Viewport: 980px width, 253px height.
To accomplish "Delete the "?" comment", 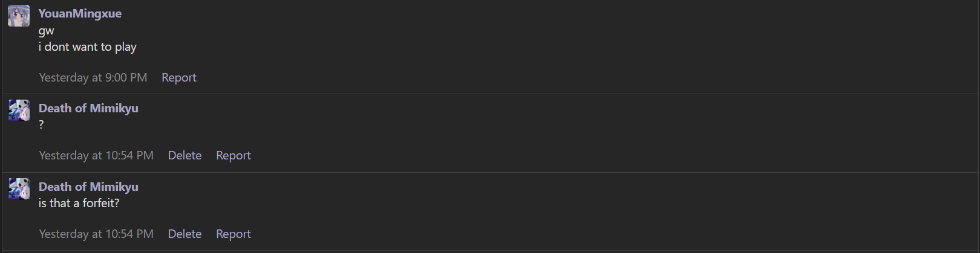I will pos(185,155).
